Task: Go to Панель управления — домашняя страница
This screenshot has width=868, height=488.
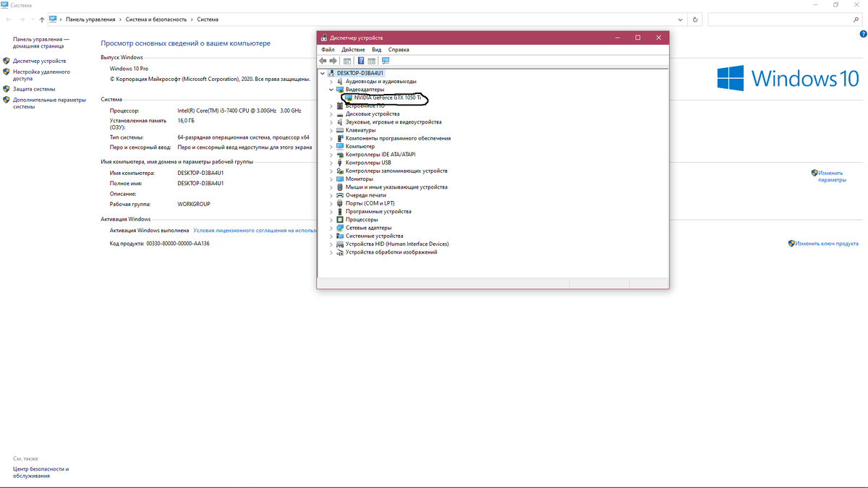Action: click(x=41, y=43)
